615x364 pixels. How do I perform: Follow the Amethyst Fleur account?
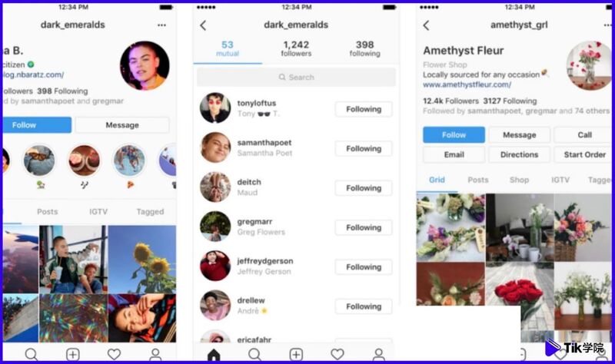[x=454, y=135]
